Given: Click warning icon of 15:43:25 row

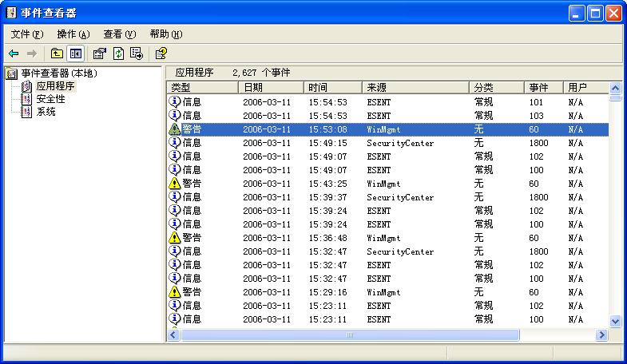Looking at the screenshot, I should pyautogui.click(x=174, y=184).
